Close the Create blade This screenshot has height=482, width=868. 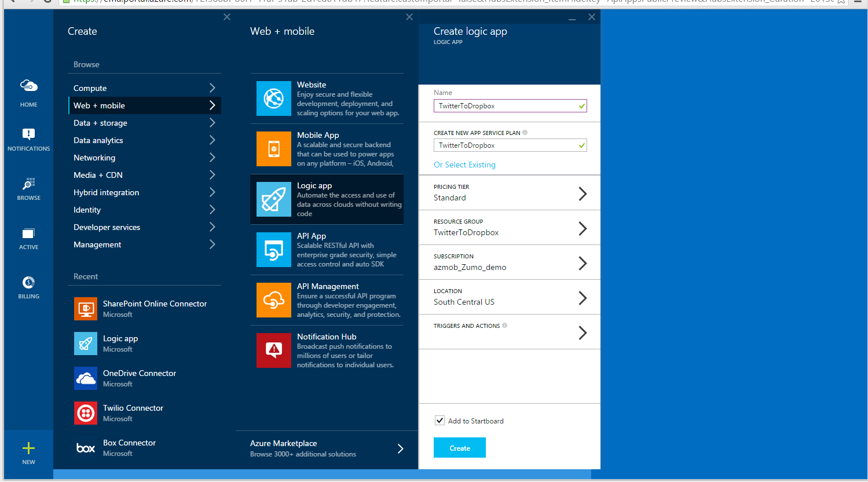[227, 17]
